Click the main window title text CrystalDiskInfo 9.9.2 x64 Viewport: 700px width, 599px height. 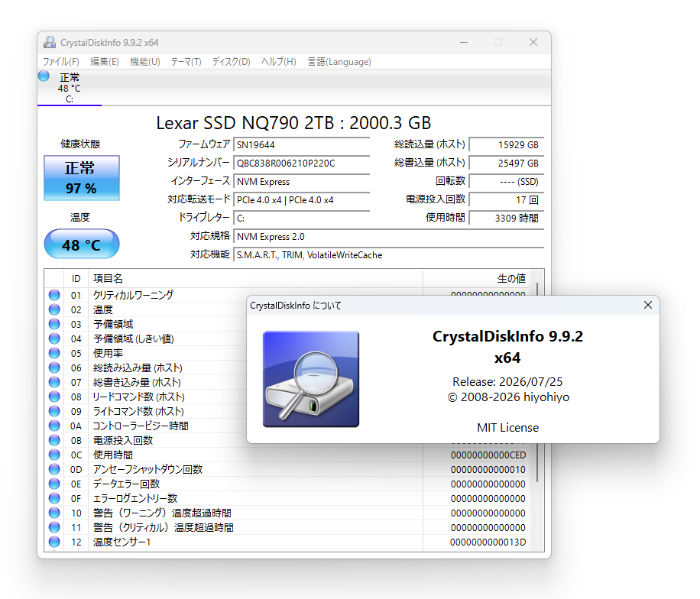[109, 42]
